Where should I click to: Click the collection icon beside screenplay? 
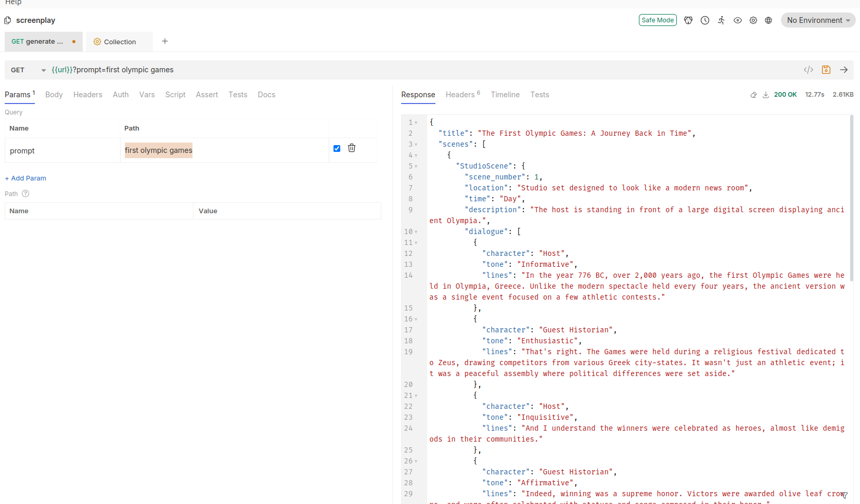(x=7, y=20)
